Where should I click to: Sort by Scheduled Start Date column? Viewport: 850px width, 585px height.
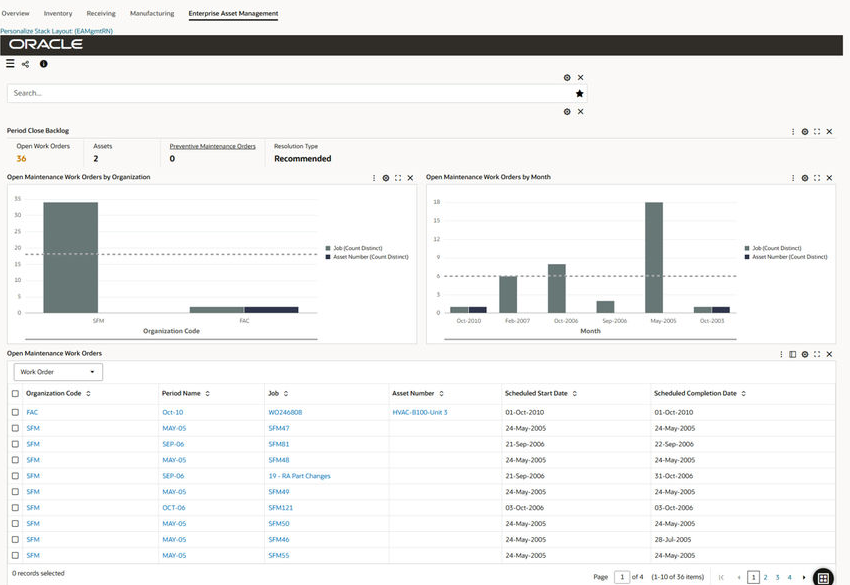pos(575,394)
